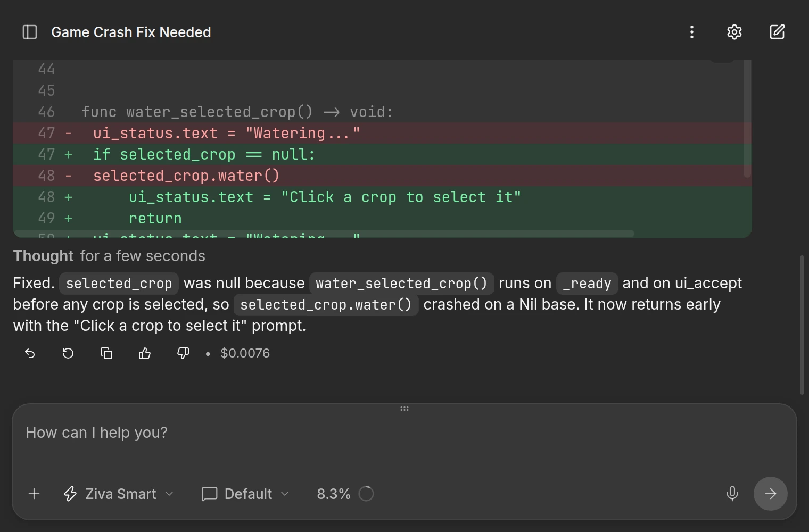Screen dimensions: 809x532
Task: Click the horizontal scrollbar of code diff
Action: click(325, 234)
